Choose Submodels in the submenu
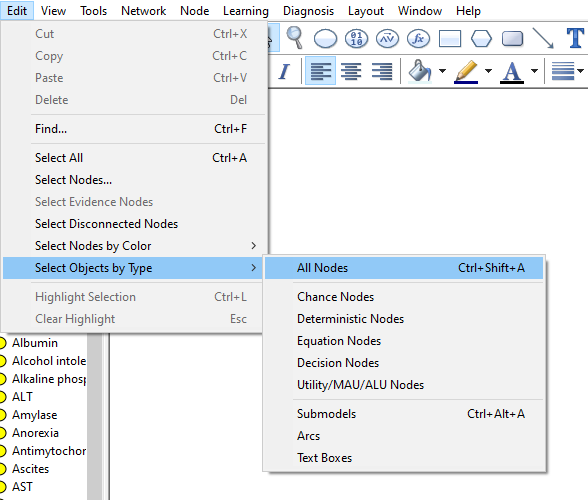Screen dimensions: 588x500 [x=404, y=414]
